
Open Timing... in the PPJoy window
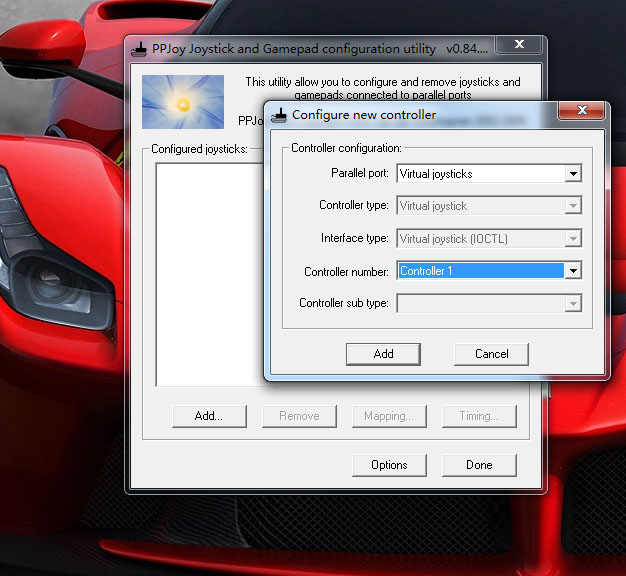click(479, 416)
